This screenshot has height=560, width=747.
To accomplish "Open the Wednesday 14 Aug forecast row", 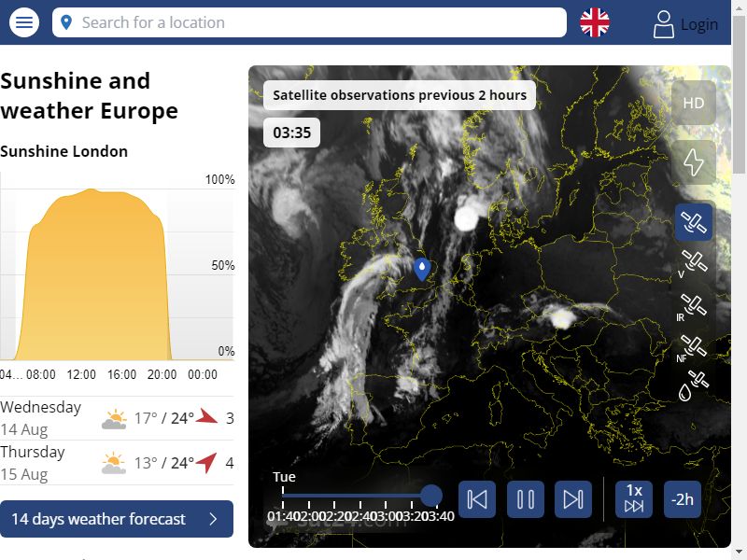I will (x=117, y=418).
